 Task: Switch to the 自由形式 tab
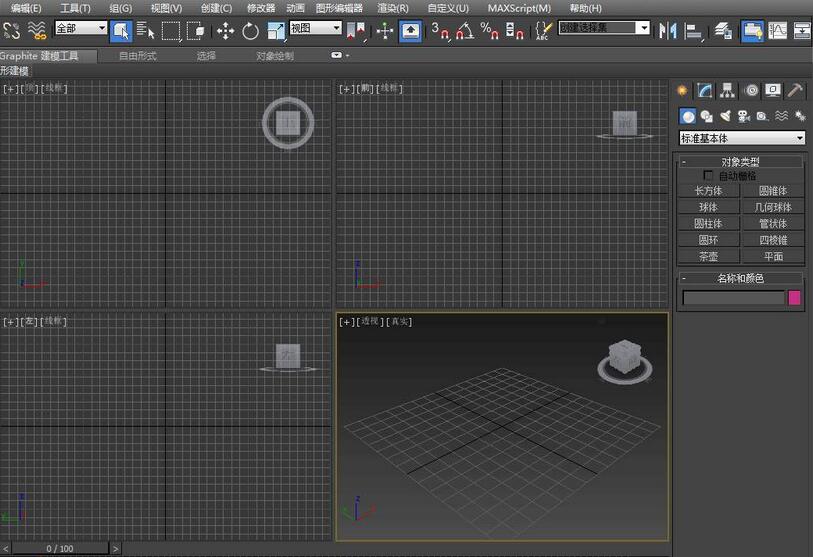coord(137,56)
